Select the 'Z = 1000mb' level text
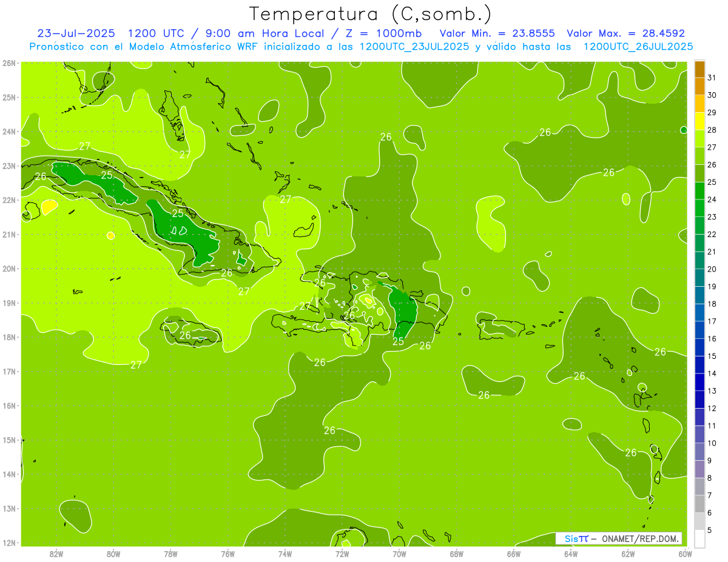 pyautogui.click(x=383, y=33)
